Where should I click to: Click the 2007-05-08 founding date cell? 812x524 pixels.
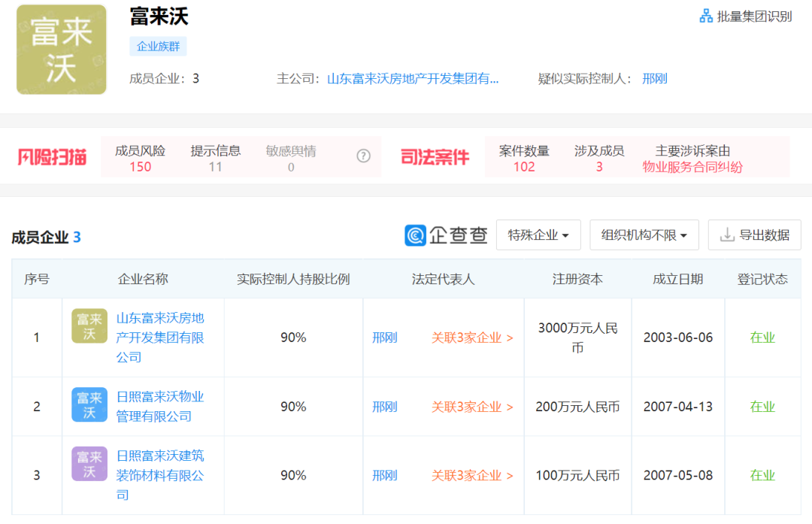tap(678, 475)
